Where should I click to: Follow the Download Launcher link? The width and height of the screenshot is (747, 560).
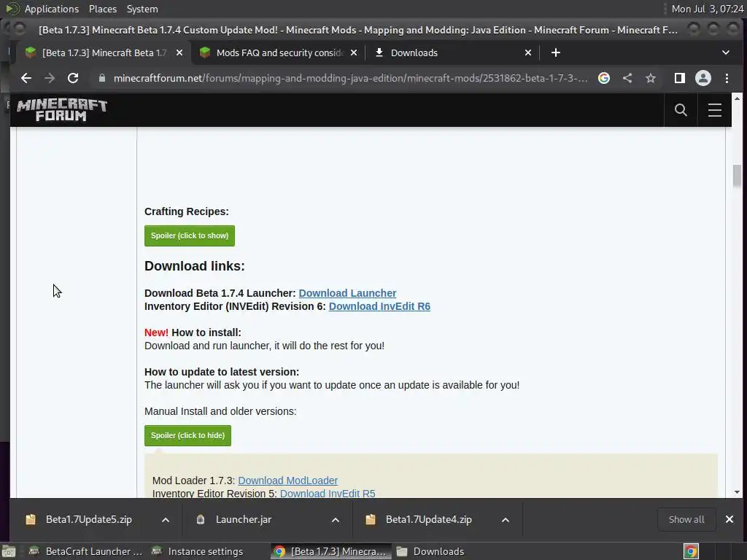coord(347,293)
